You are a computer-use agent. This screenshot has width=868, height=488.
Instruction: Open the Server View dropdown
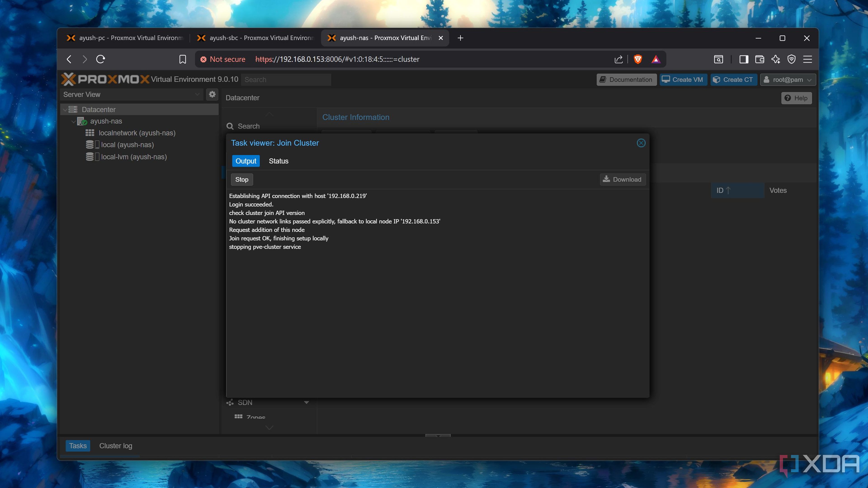[132, 94]
